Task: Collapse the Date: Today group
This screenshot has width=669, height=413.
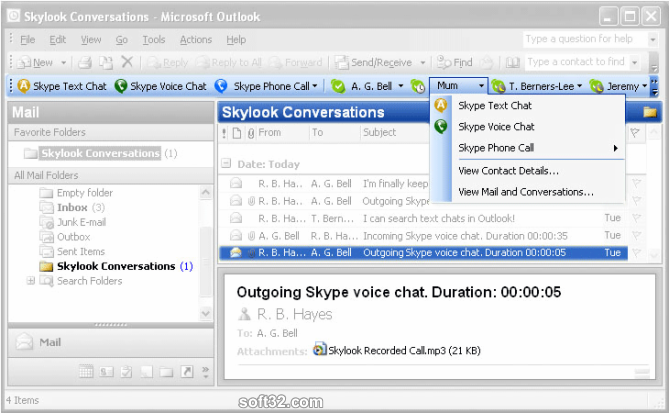Action: point(226,163)
